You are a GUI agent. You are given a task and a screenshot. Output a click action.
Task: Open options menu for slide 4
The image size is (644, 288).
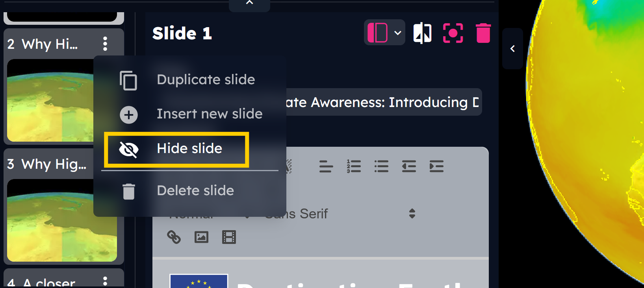tap(105, 281)
